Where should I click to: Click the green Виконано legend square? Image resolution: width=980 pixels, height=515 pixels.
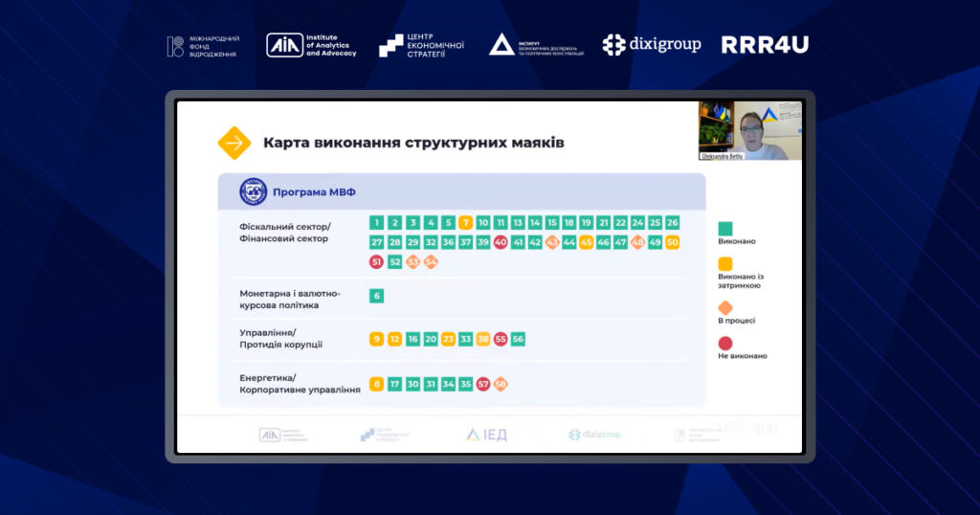click(725, 229)
